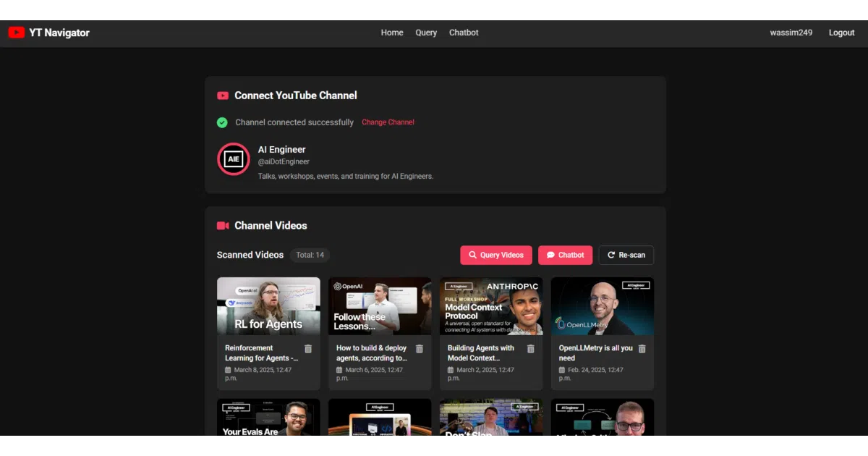This screenshot has height=456, width=868.
Task: Click the green channel connected checkmark icon
Action: point(222,122)
